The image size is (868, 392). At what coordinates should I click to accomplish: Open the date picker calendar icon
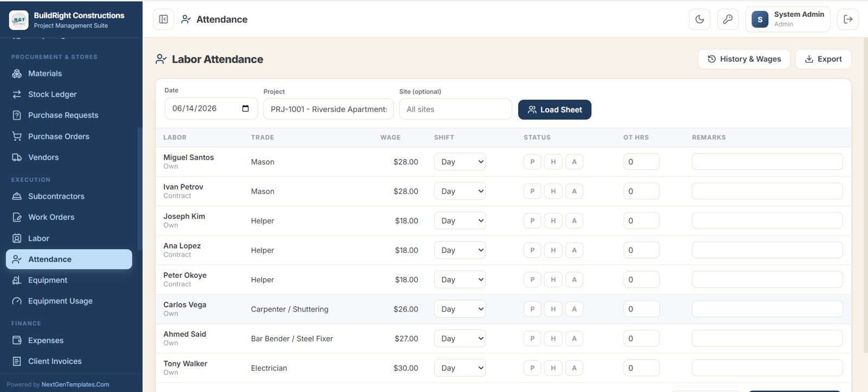click(245, 109)
